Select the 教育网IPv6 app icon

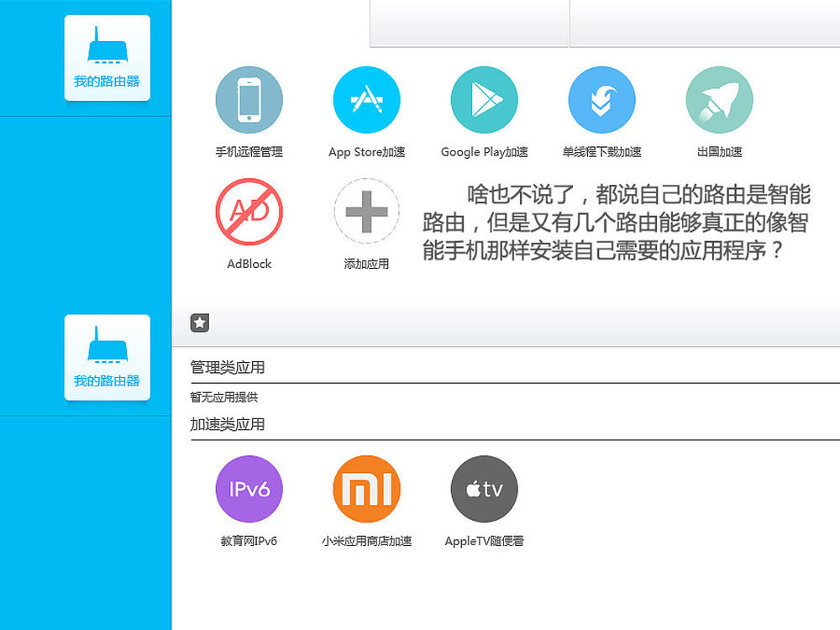click(x=249, y=489)
